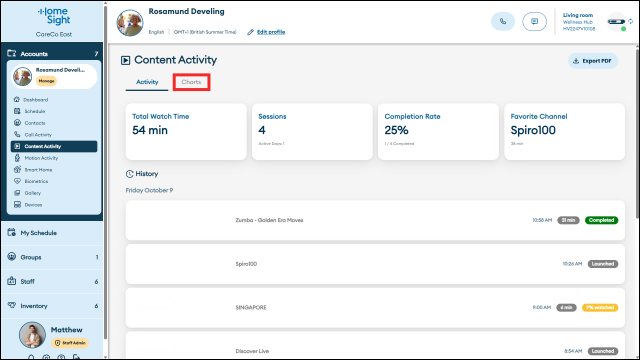Open the Edit profile link
Image resolution: width=640 pixels, height=360 pixels.
pos(271,32)
